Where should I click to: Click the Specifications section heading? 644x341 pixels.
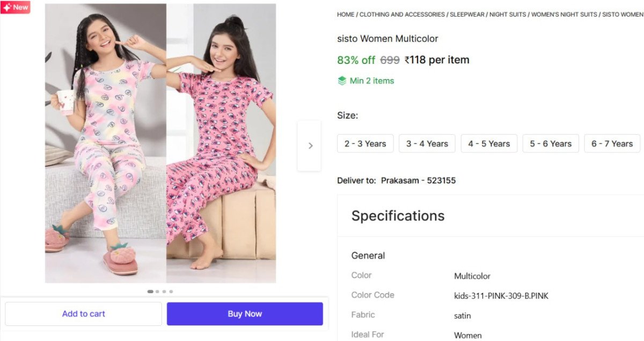pyautogui.click(x=398, y=216)
